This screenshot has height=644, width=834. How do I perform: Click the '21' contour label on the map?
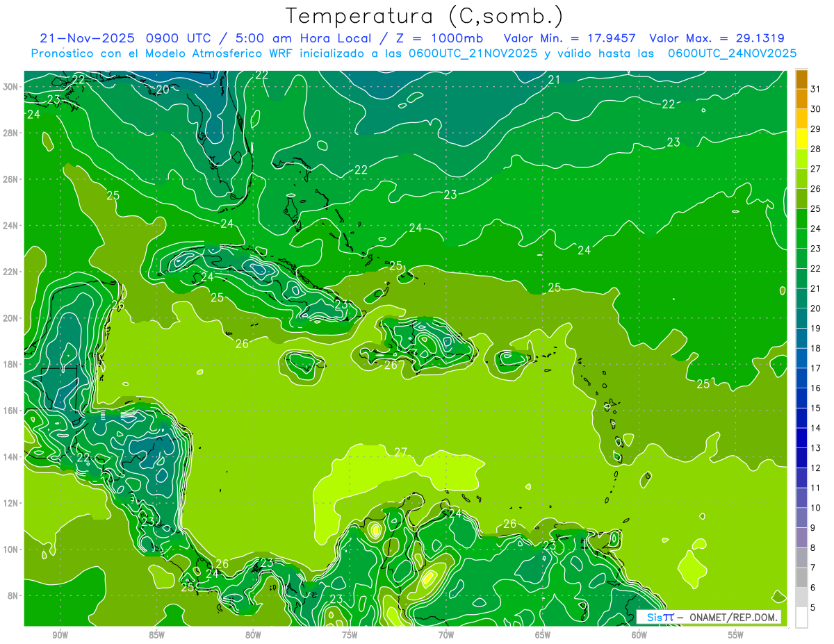(554, 80)
